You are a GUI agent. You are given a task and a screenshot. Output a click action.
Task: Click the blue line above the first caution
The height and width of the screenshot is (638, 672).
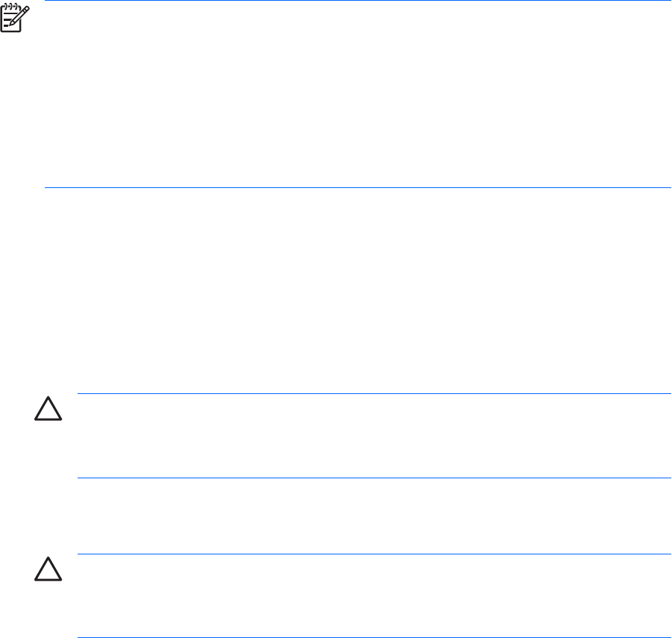pos(373,394)
